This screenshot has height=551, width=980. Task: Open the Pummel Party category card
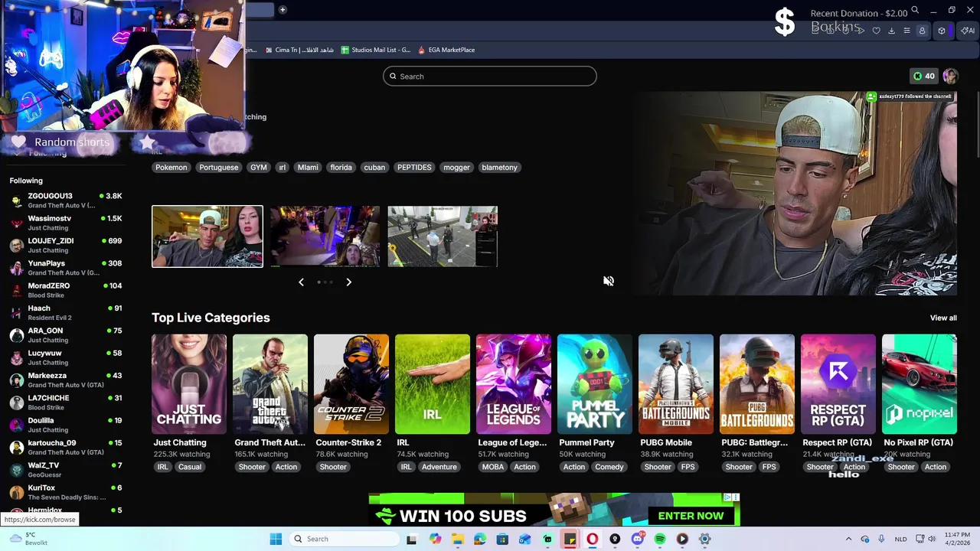pos(595,384)
